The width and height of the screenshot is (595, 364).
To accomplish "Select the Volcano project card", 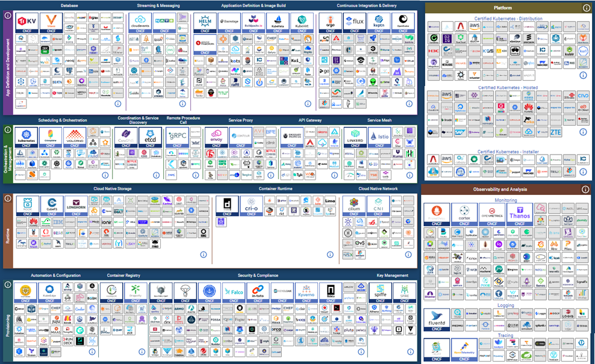I will pyautogui.click(x=75, y=137).
